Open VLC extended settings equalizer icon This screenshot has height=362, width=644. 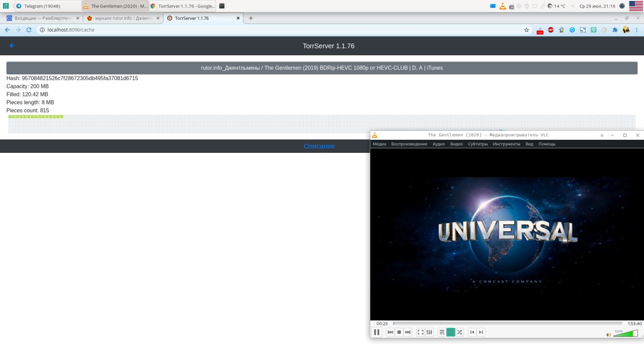[429, 332]
